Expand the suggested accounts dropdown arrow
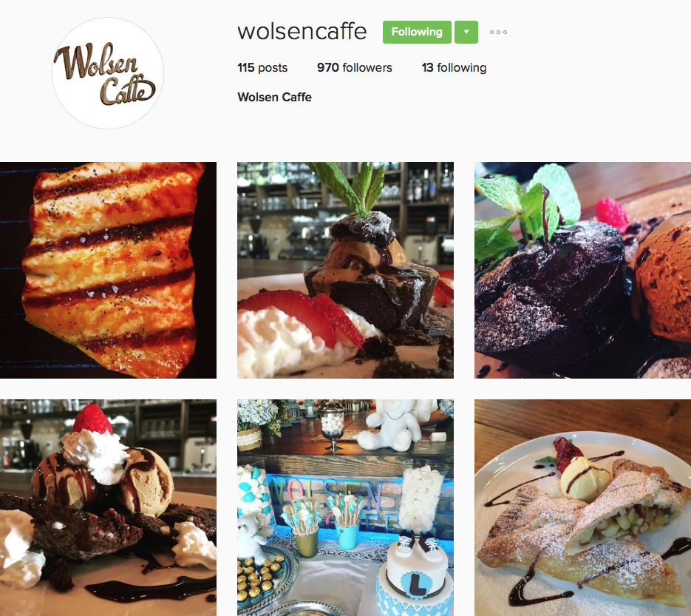Image resolution: width=691 pixels, height=616 pixels. [x=466, y=33]
